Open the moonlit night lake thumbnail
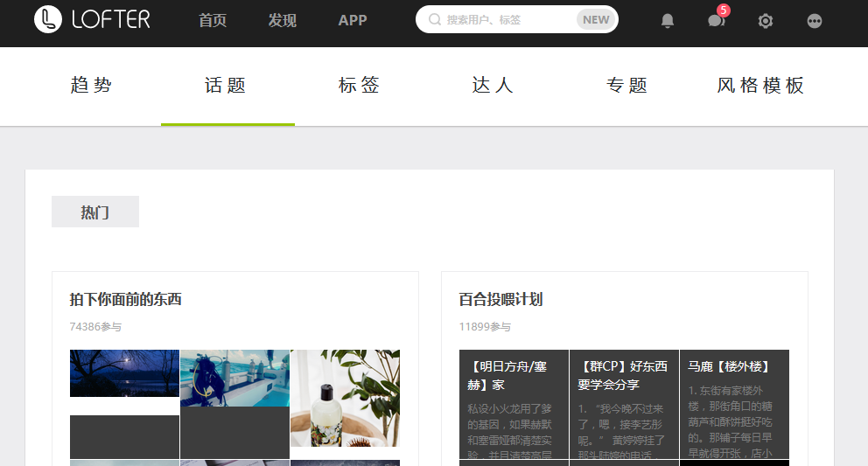Screen dimensions: 868x466 [124, 373]
